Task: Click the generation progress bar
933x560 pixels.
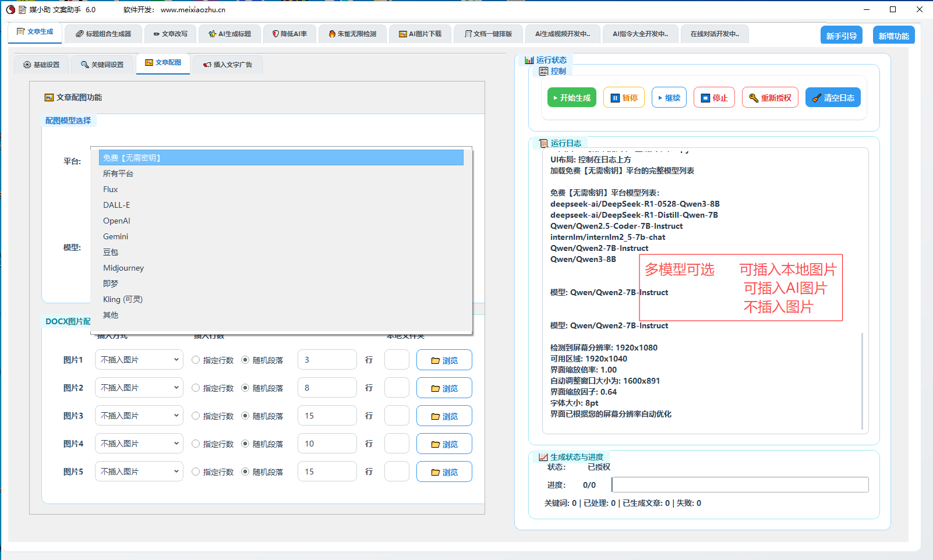Action: click(x=740, y=485)
